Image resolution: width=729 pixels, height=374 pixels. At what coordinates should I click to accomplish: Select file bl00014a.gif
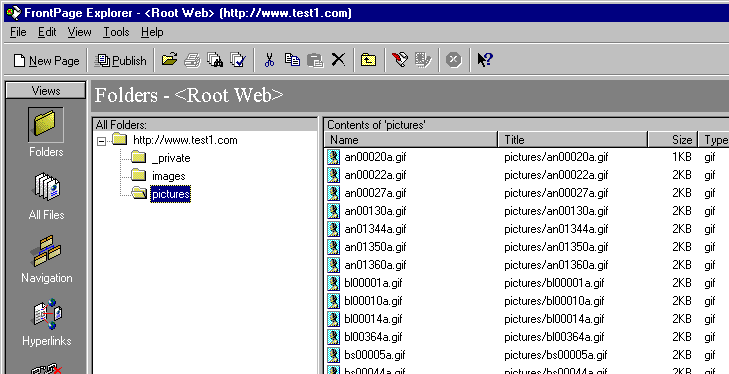(x=373, y=319)
